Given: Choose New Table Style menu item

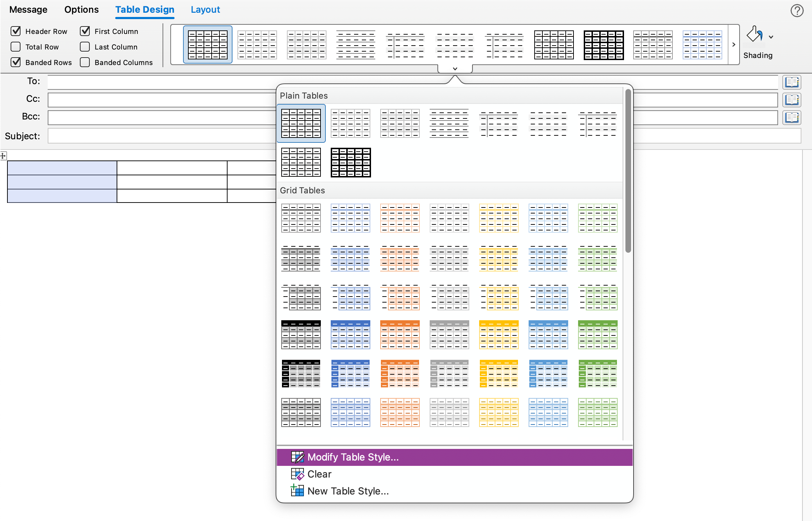Looking at the screenshot, I should coord(455,491).
